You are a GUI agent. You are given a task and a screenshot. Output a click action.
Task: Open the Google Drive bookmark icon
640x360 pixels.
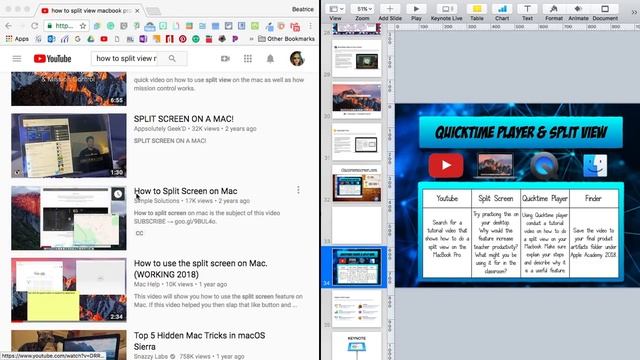[x=91, y=39]
